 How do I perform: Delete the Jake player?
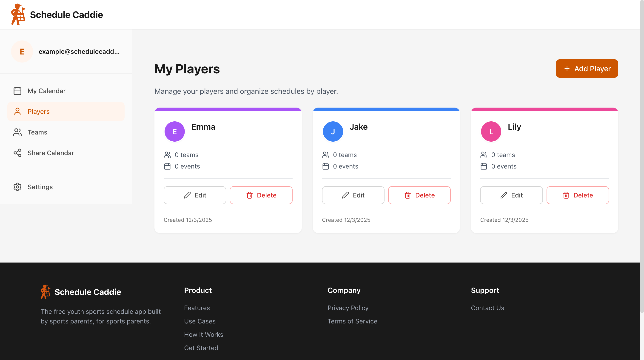419,195
